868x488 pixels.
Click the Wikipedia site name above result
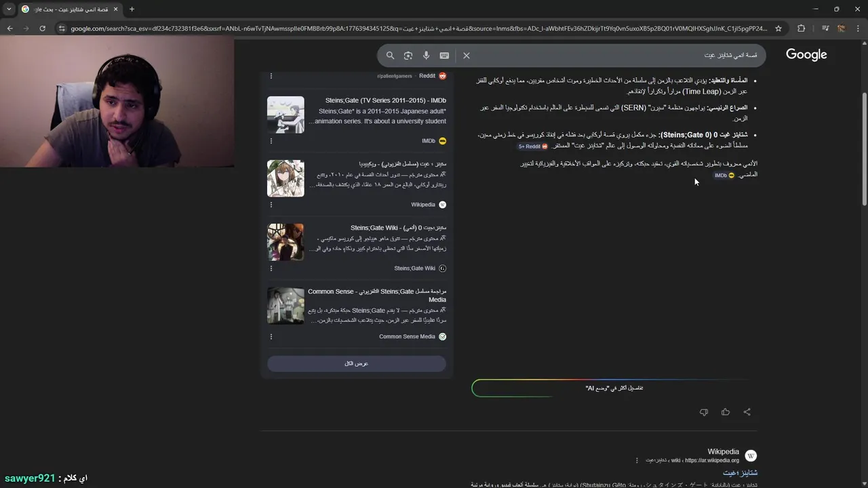pos(724,451)
